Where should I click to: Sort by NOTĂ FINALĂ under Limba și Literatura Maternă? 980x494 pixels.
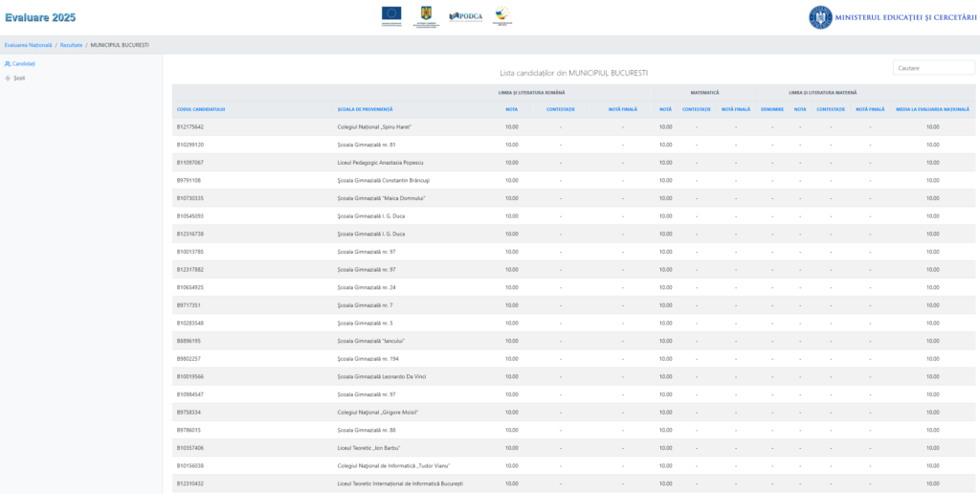pos(870,109)
